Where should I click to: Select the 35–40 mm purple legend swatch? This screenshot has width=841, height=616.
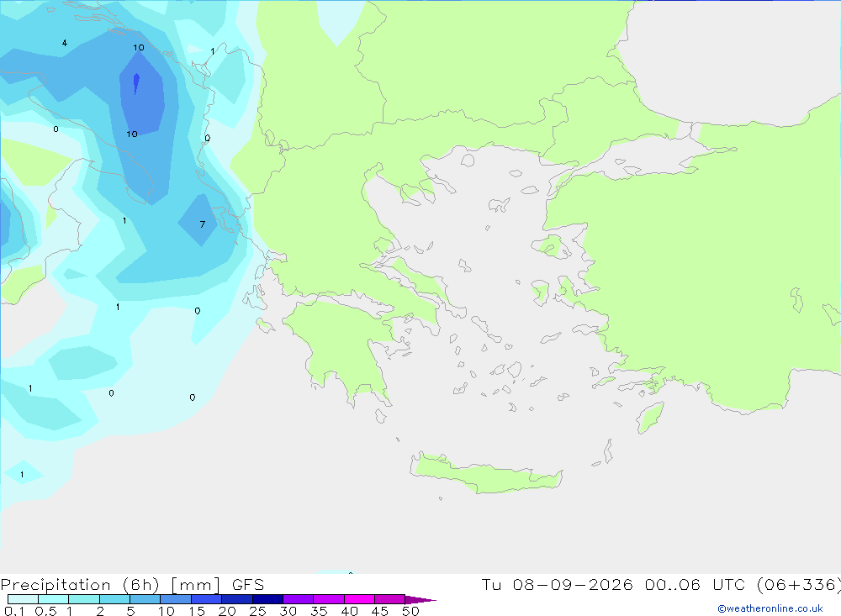point(328,599)
